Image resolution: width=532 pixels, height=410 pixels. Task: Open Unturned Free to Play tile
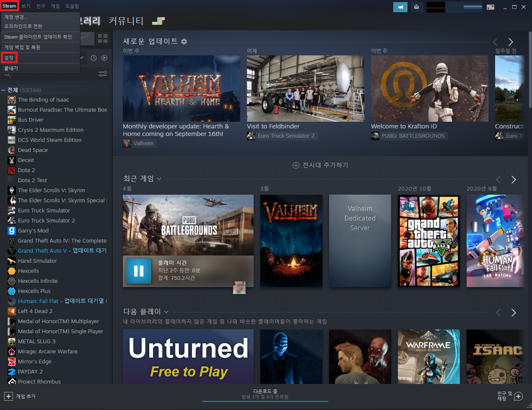point(188,357)
